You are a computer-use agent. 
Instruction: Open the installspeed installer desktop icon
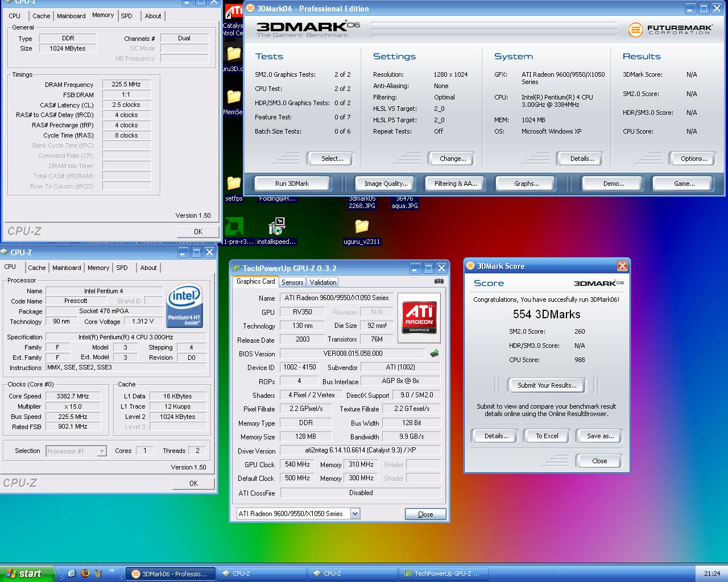tap(276, 231)
